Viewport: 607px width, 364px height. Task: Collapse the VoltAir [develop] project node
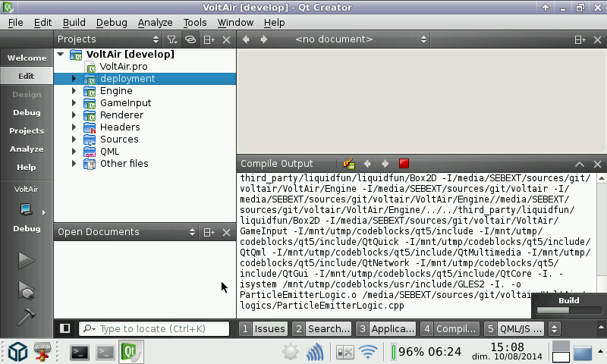click(61, 54)
